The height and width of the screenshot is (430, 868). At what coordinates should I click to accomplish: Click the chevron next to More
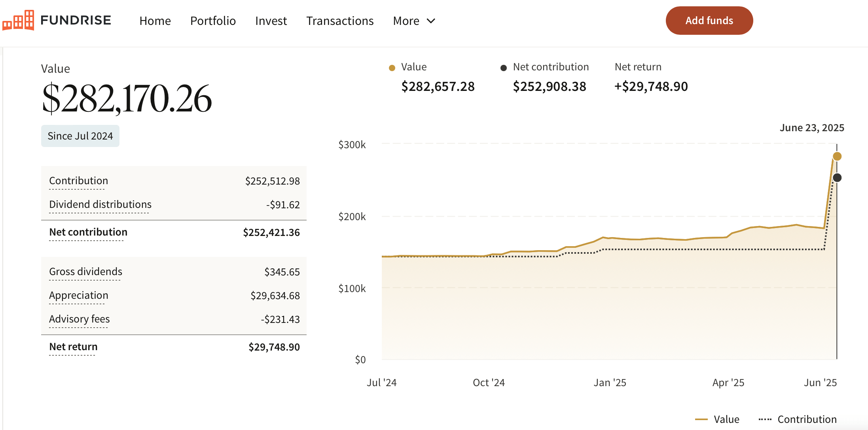pos(431,21)
